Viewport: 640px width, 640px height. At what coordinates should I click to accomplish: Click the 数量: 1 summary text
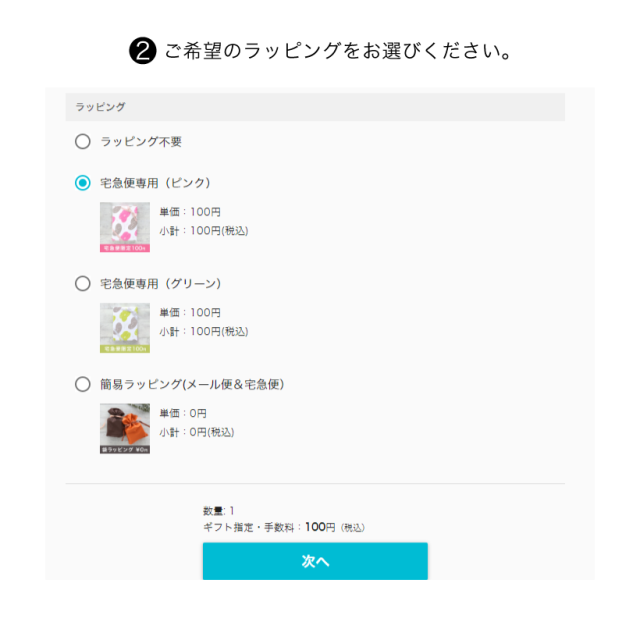coord(218,510)
